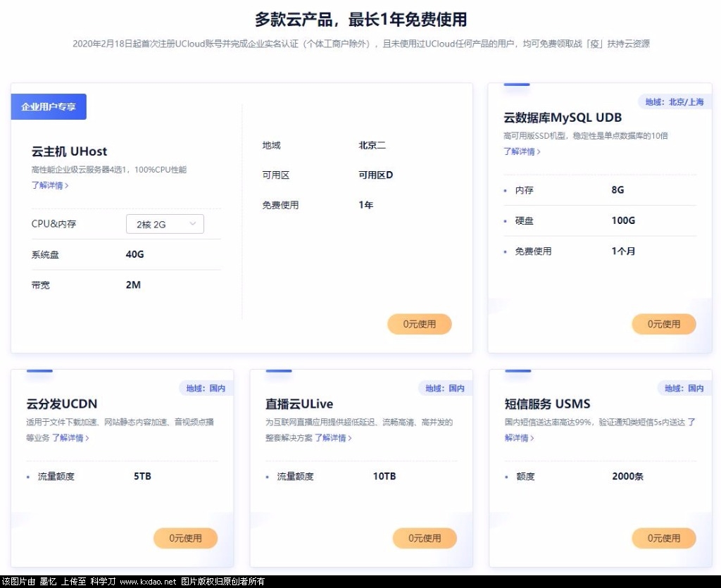Click the 直播云ULive title

[x=299, y=404]
